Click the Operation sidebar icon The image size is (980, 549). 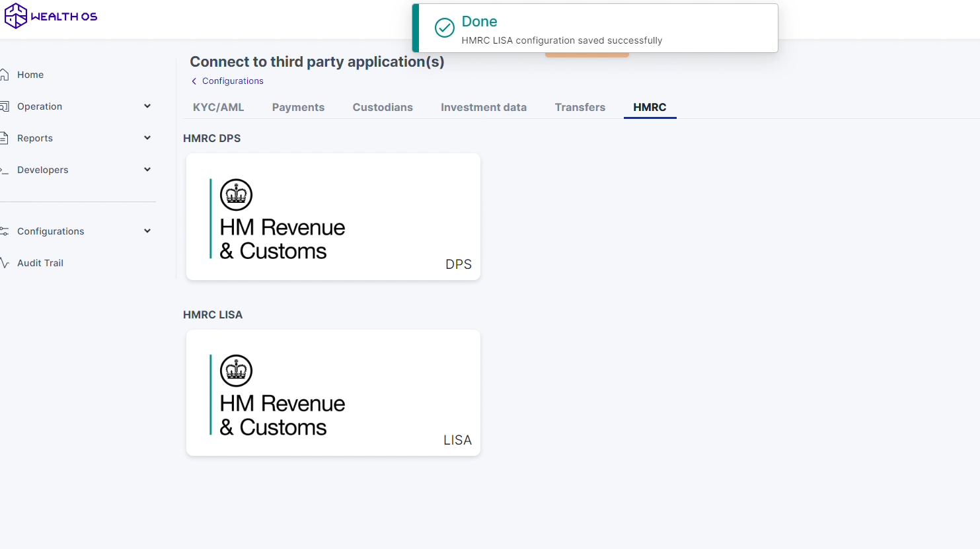[x=4, y=106]
